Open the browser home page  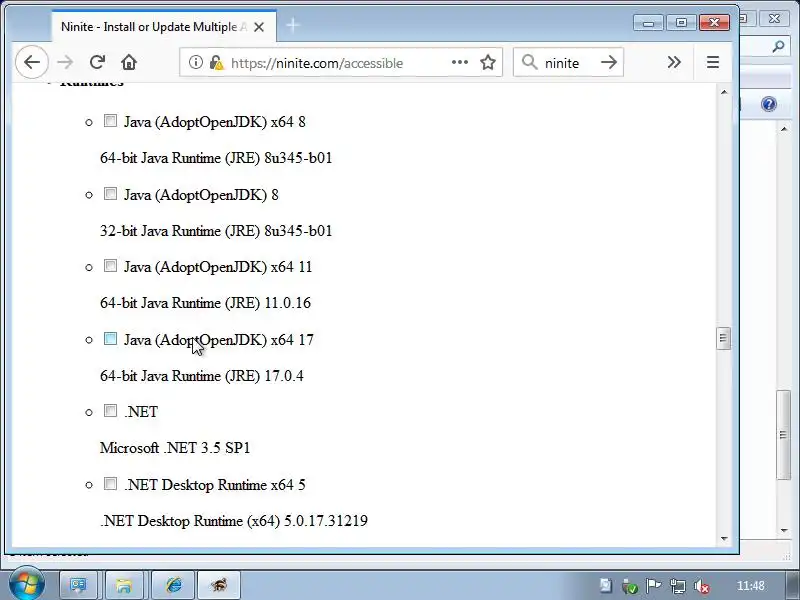(129, 62)
